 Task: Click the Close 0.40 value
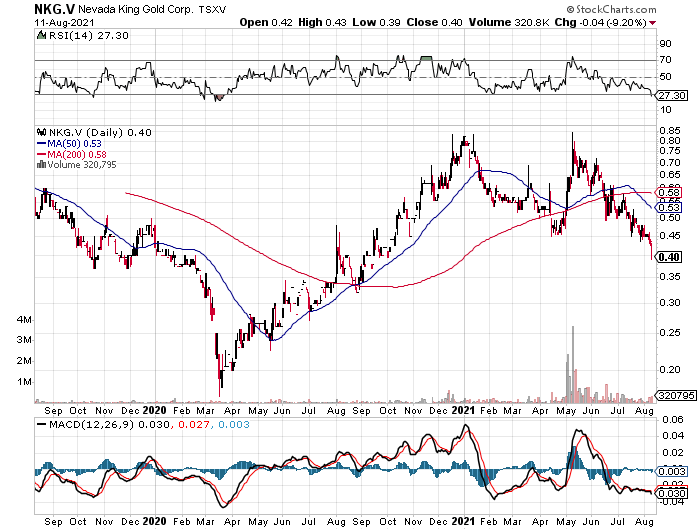tap(434, 22)
